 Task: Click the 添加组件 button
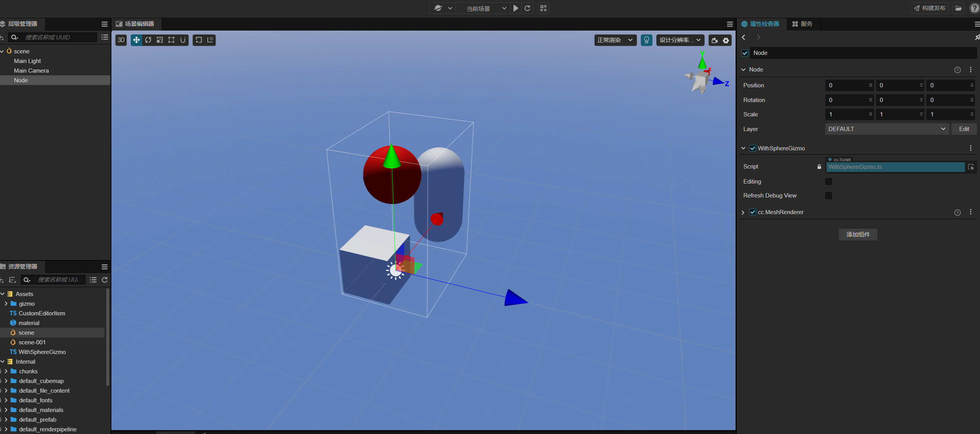click(858, 234)
